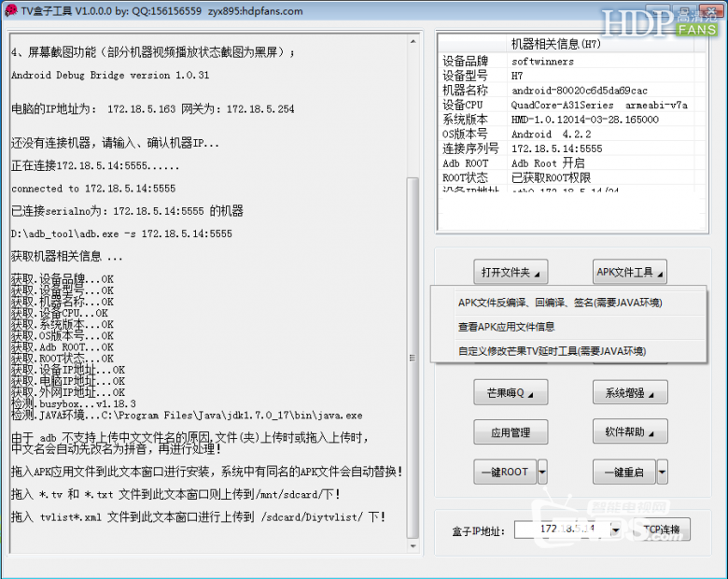Screen dimensions: 728x579
Task: Click the 应用管理 button
Action: click(511, 432)
